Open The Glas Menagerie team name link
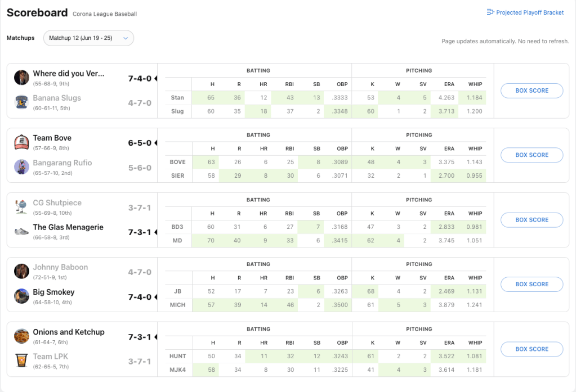The width and height of the screenshot is (576, 392). tap(69, 227)
